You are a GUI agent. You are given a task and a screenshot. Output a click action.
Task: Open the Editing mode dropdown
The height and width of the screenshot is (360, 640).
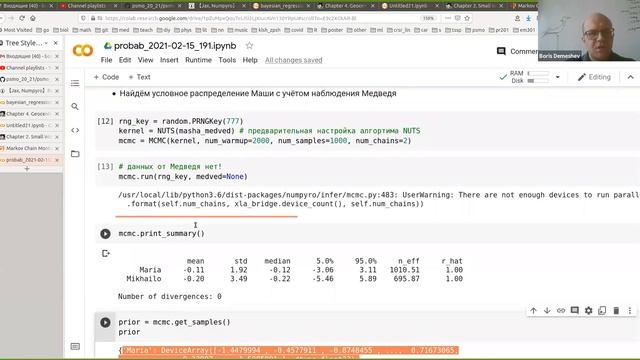tap(594, 77)
